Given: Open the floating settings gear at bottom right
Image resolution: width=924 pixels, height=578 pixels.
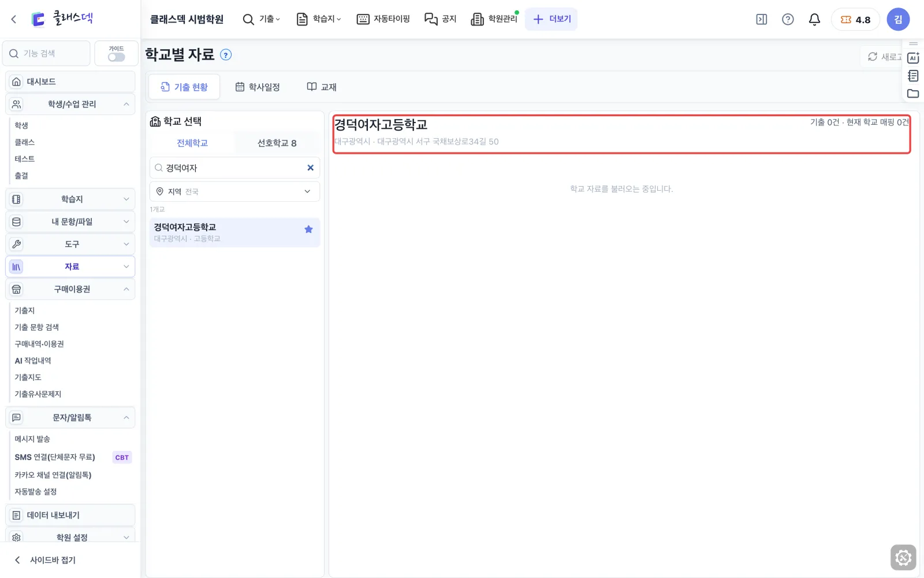Looking at the screenshot, I should [903, 558].
